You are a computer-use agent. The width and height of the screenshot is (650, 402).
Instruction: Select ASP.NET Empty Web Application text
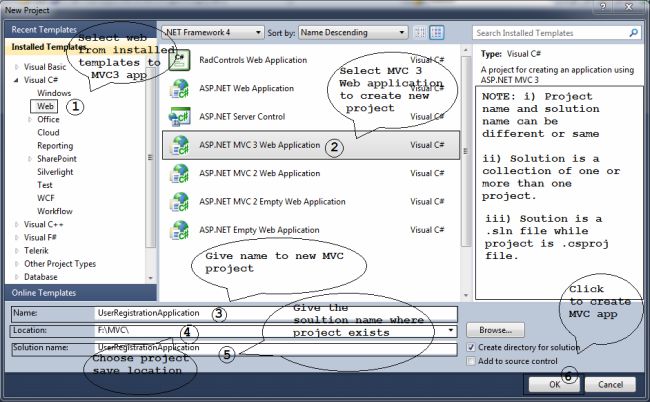click(259, 230)
